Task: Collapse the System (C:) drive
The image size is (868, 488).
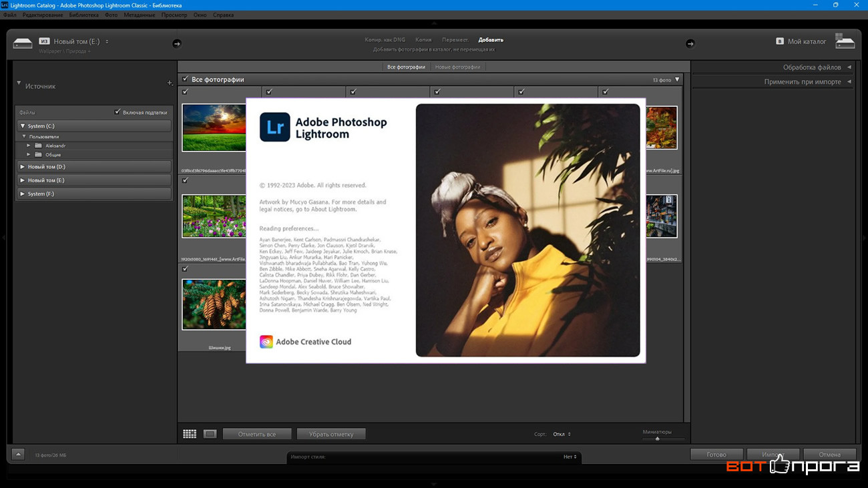Action: (23, 126)
